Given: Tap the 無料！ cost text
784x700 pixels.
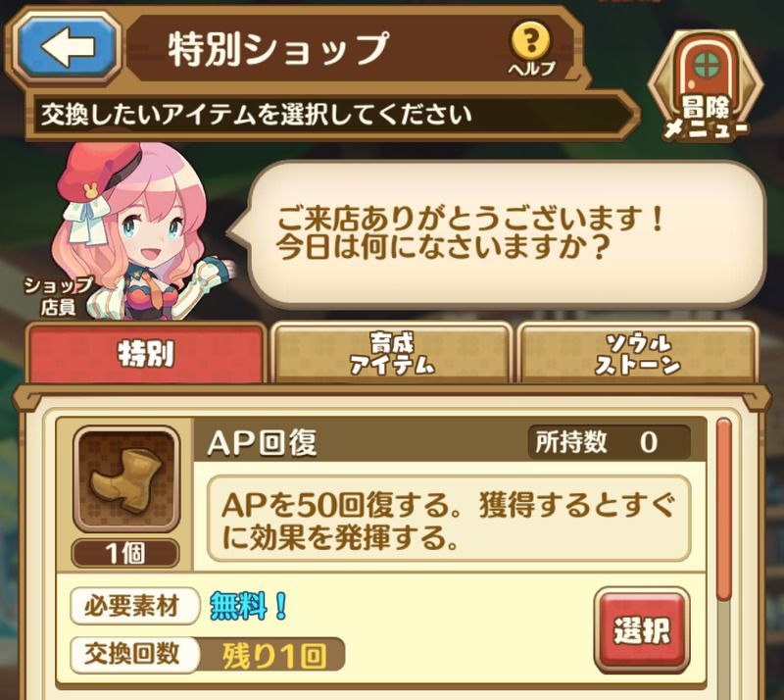Looking at the screenshot, I should (249, 606).
